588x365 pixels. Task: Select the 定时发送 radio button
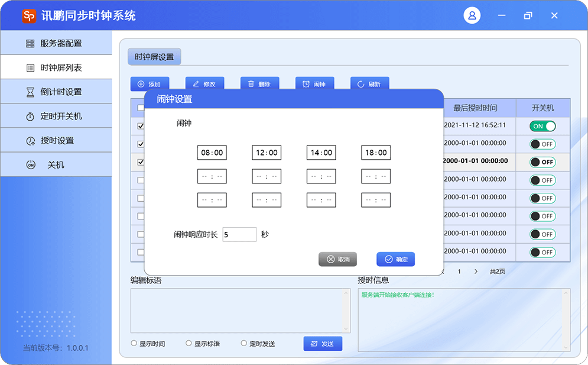pos(244,343)
